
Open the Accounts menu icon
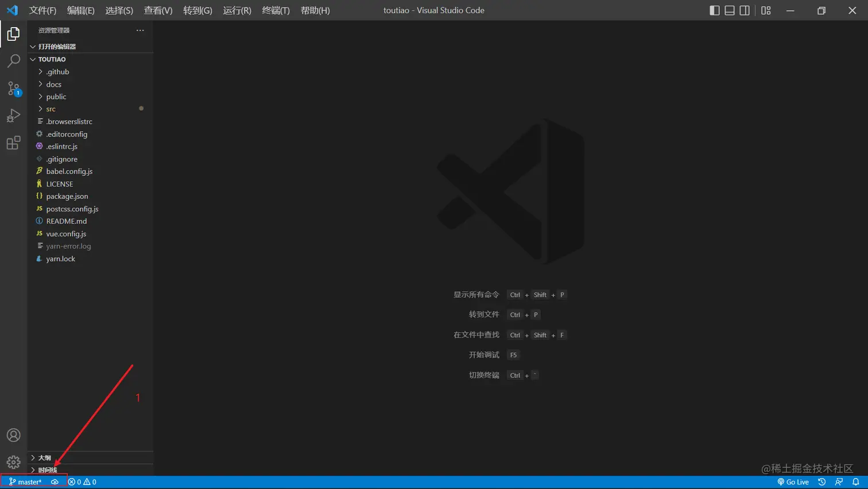coord(13,435)
